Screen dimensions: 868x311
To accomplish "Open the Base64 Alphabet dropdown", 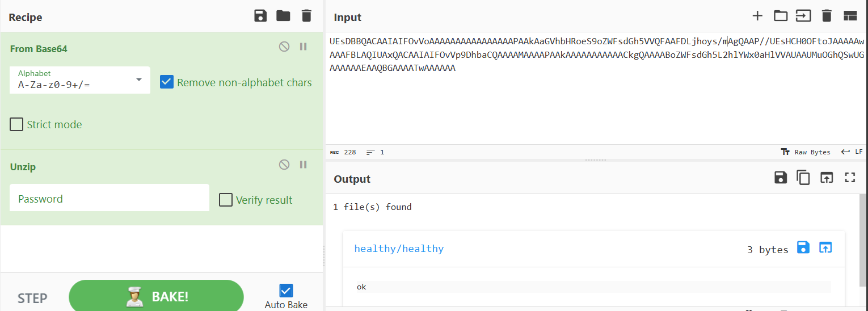I will 80,80.
